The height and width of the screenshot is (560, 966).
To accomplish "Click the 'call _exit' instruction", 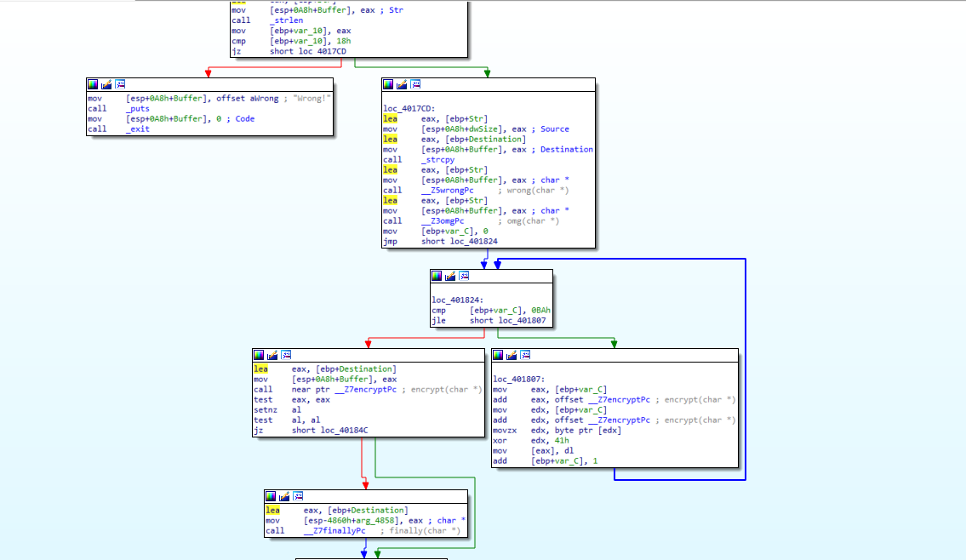I will [118, 129].
